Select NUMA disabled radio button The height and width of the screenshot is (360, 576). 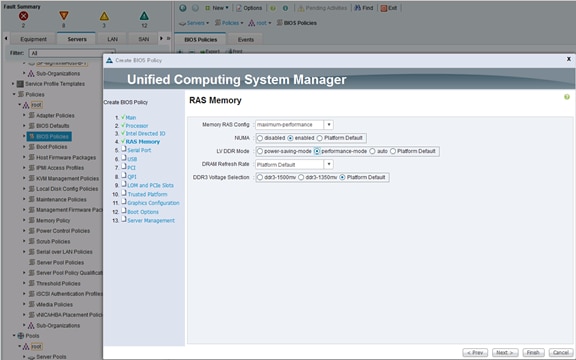260,138
